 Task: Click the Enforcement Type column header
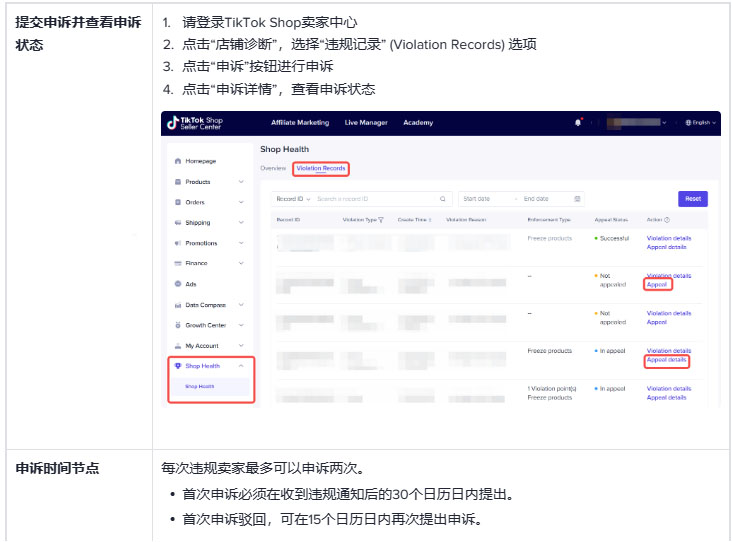point(549,220)
